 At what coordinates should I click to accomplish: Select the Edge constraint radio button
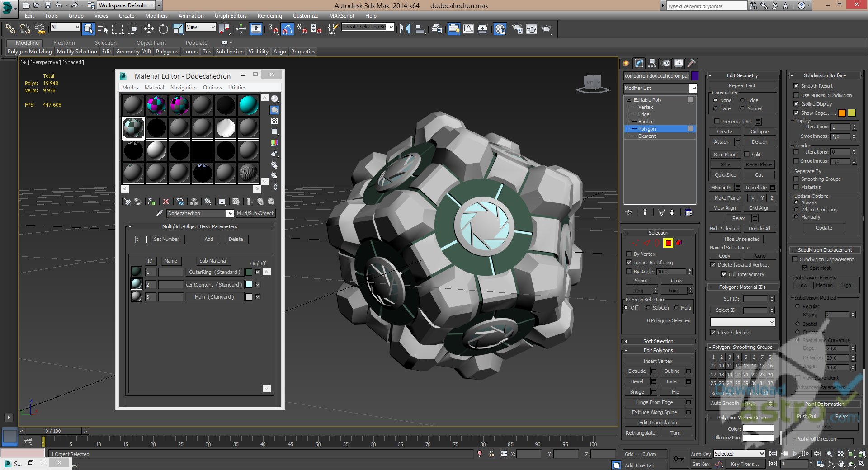(x=742, y=100)
